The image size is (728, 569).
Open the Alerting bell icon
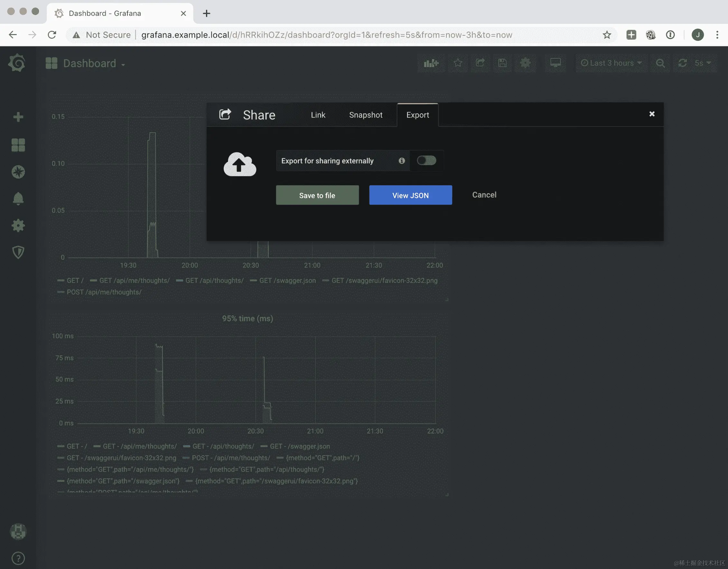(x=18, y=199)
